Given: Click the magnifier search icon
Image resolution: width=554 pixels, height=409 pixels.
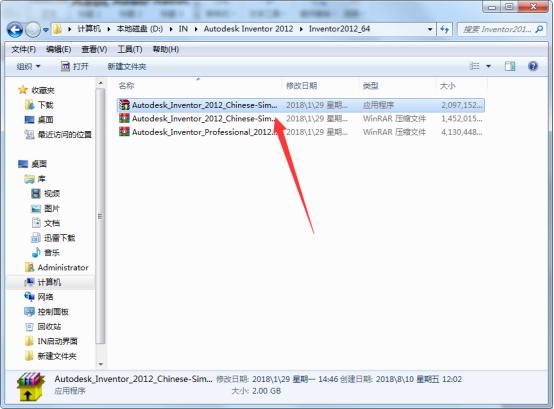Looking at the screenshot, I should point(539,29).
